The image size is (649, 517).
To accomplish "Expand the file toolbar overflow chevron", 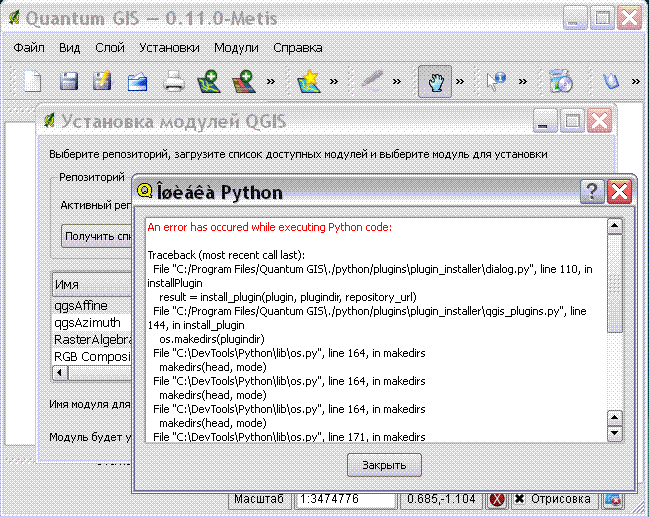I will click(x=272, y=82).
